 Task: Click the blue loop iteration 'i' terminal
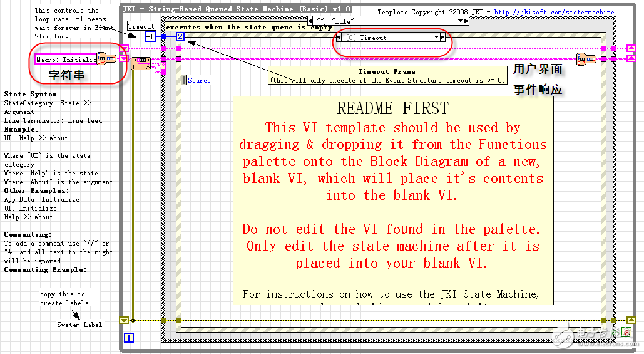coord(128,338)
